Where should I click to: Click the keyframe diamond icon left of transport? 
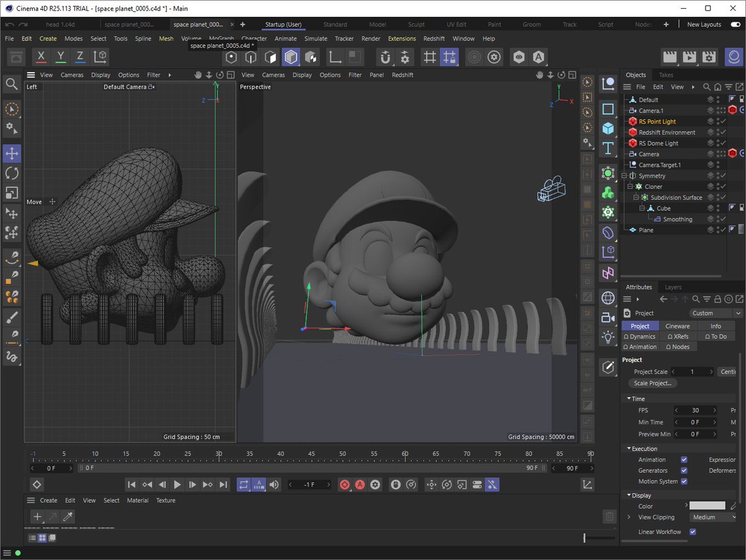37,484
